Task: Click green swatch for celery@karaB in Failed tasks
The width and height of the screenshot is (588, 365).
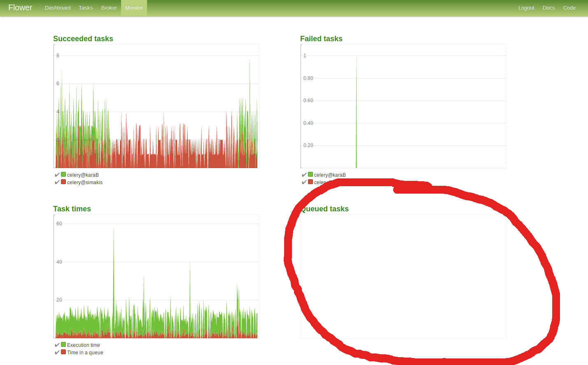Action: click(310, 175)
